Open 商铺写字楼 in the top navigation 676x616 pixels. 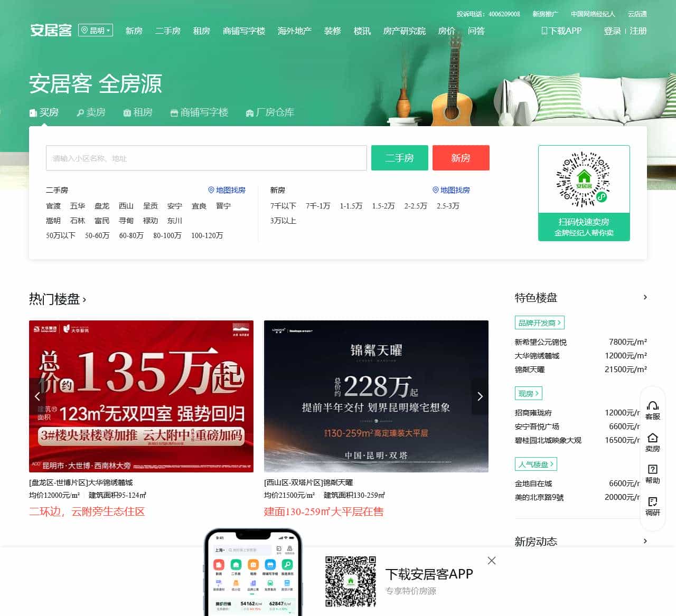(243, 31)
